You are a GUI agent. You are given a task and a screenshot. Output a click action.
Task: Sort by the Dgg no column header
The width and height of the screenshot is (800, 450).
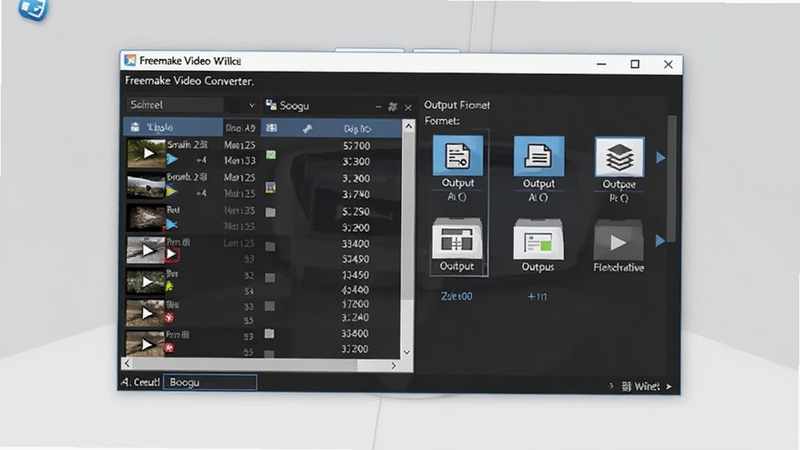357,129
